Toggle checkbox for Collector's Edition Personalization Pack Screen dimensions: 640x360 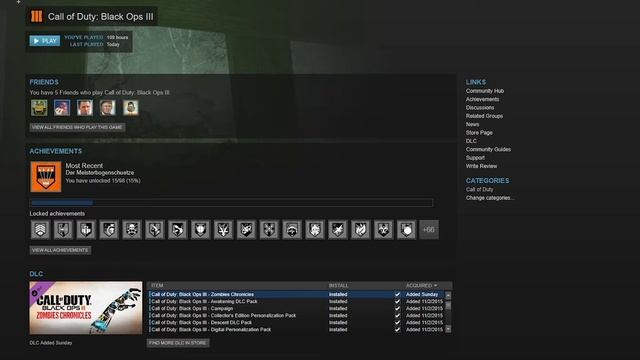click(397, 316)
